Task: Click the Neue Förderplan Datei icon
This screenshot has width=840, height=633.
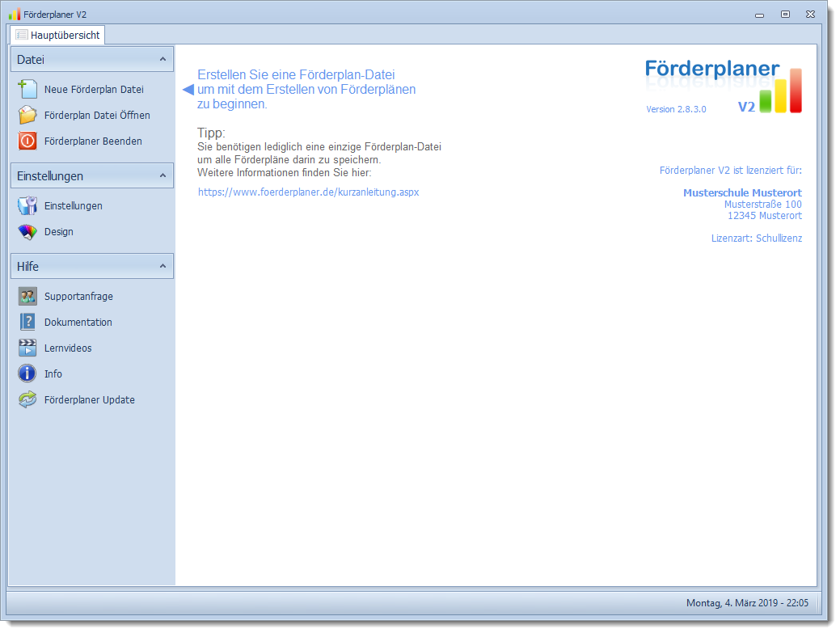Action: click(27, 89)
